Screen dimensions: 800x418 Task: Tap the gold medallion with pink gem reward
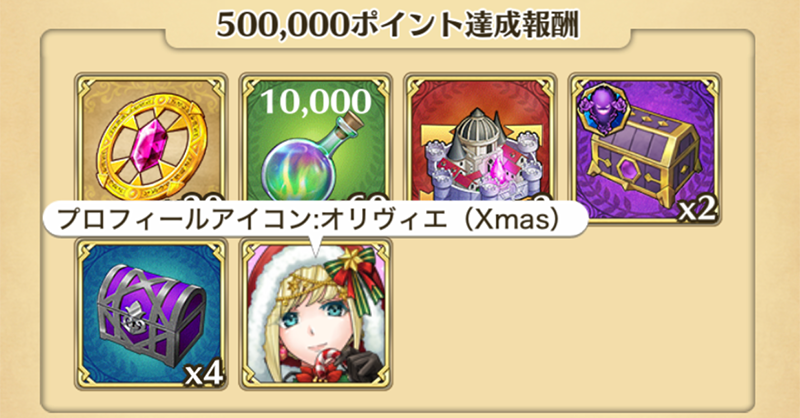tap(151, 148)
